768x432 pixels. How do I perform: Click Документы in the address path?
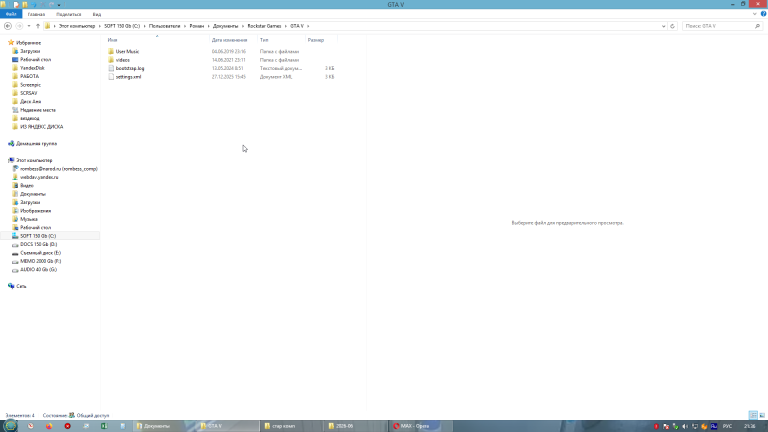tap(225, 26)
